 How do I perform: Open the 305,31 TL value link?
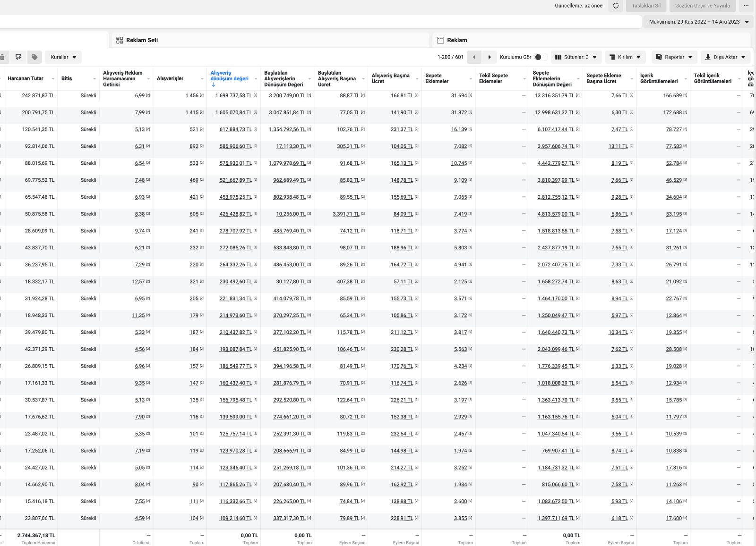click(x=348, y=146)
